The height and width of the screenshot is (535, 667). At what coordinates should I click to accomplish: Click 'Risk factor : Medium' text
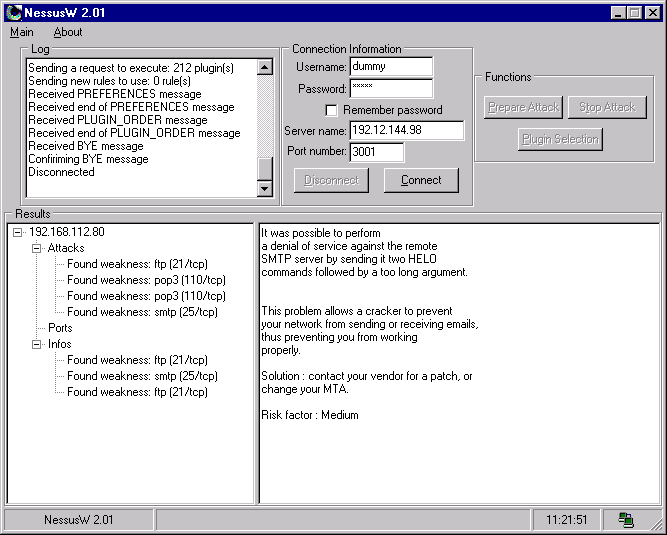click(310, 415)
